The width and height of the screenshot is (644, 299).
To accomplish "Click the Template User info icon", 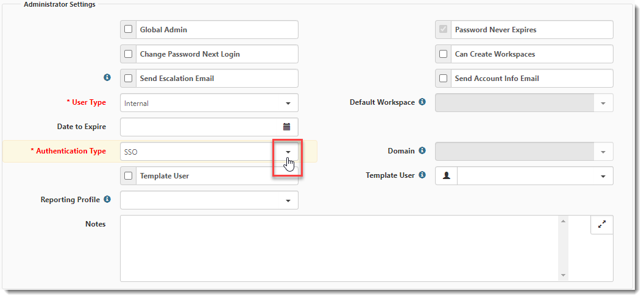I will 422,175.
